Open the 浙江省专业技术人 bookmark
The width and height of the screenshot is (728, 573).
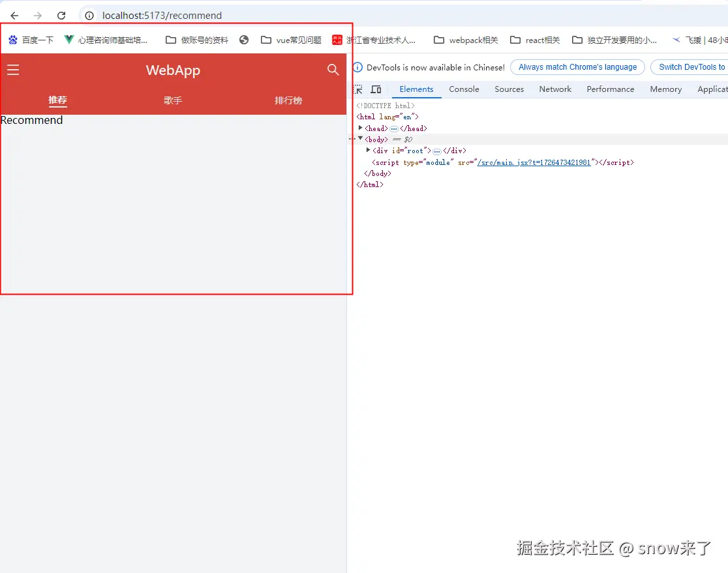374,40
